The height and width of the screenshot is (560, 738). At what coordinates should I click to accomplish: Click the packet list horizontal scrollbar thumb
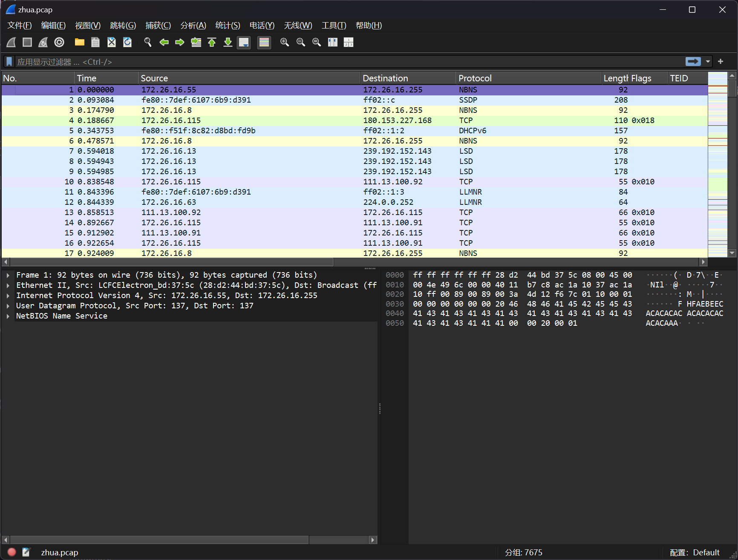pyautogui.click(x=172, y=262)
